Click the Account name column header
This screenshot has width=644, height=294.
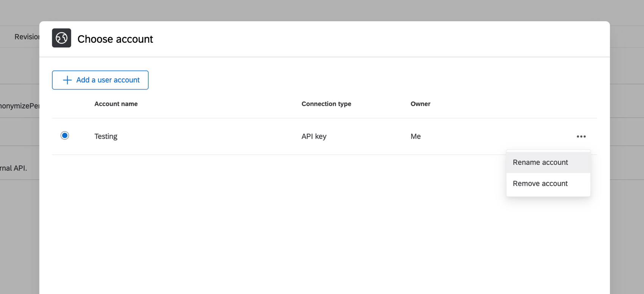pos(116,104)
